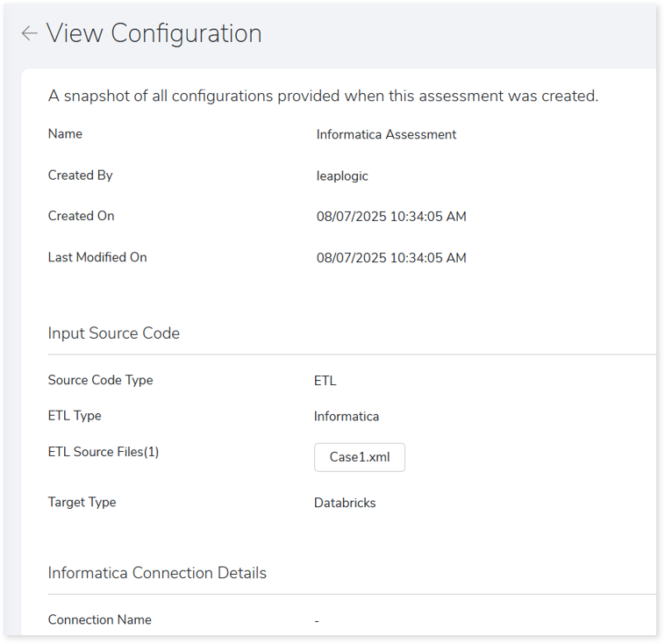Select the dash value for Connection Name
This screenshot has width=665, height=644.
317,621
